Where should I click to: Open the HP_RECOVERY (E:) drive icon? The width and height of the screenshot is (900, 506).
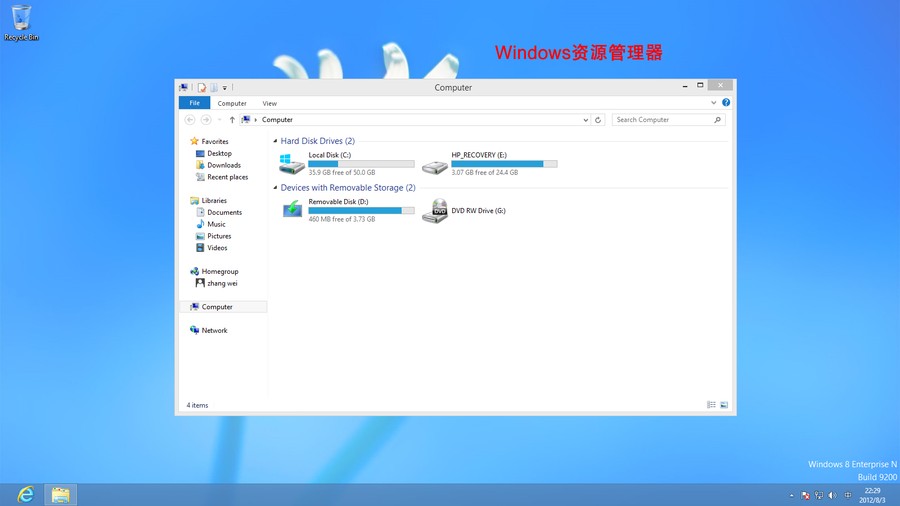(434, 165)
